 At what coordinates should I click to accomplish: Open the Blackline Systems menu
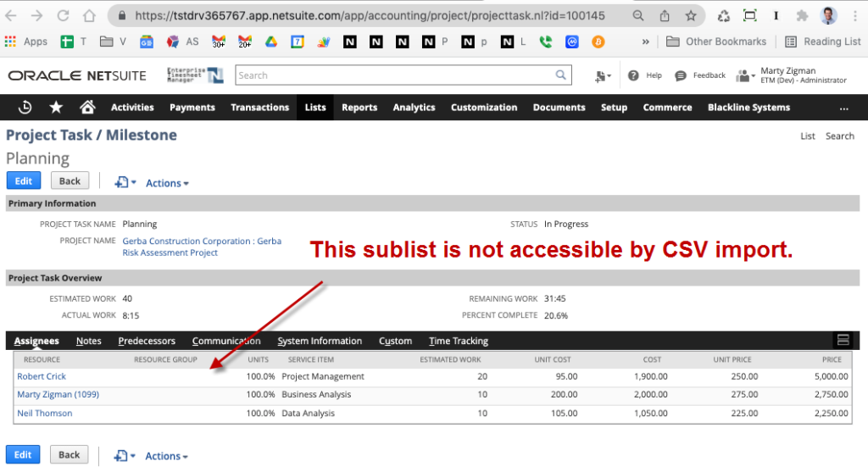748,108
